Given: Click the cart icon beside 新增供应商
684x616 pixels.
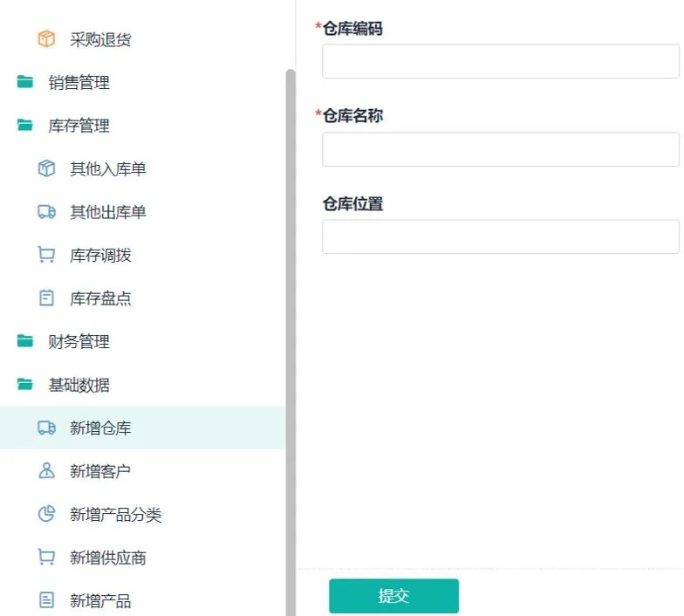Looking at the screenshot, I should [x=46, y=557].
